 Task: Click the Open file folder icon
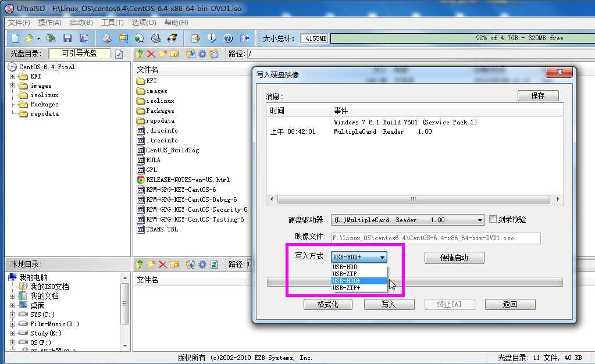point(28,38)
